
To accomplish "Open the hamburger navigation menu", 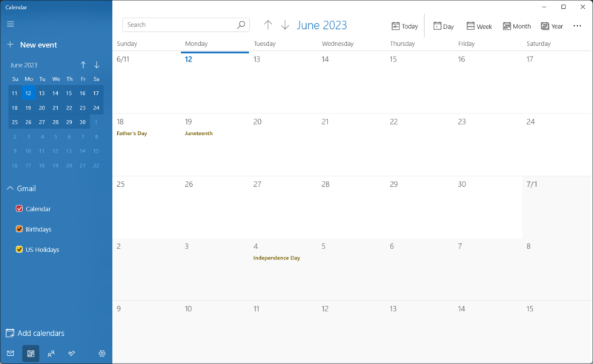I will [x=10, y=24].
